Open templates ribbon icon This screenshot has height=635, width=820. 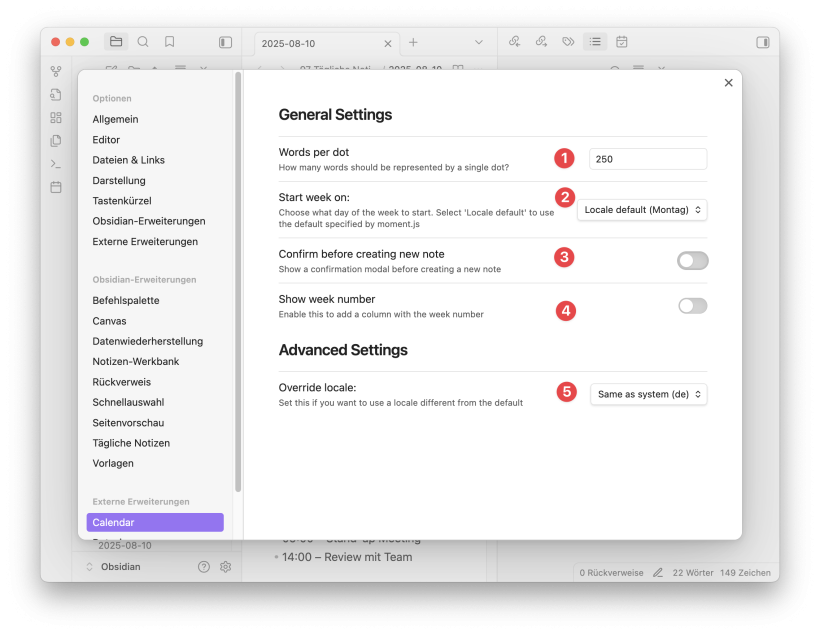56,141
